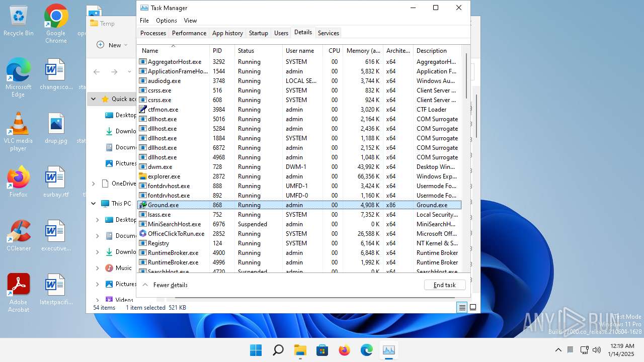This screenshot has width=644, height=362.
Task: Open the File menu in Task Manager
Action: click(x=144, y=21)
